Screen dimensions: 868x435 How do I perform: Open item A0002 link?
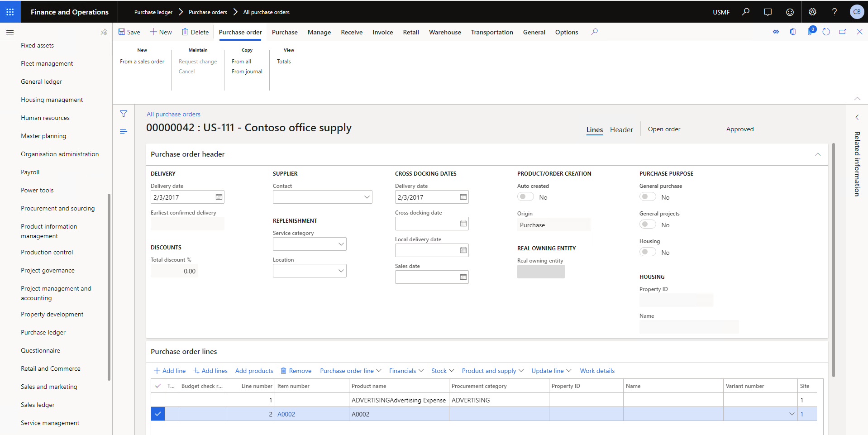[286, 414]
